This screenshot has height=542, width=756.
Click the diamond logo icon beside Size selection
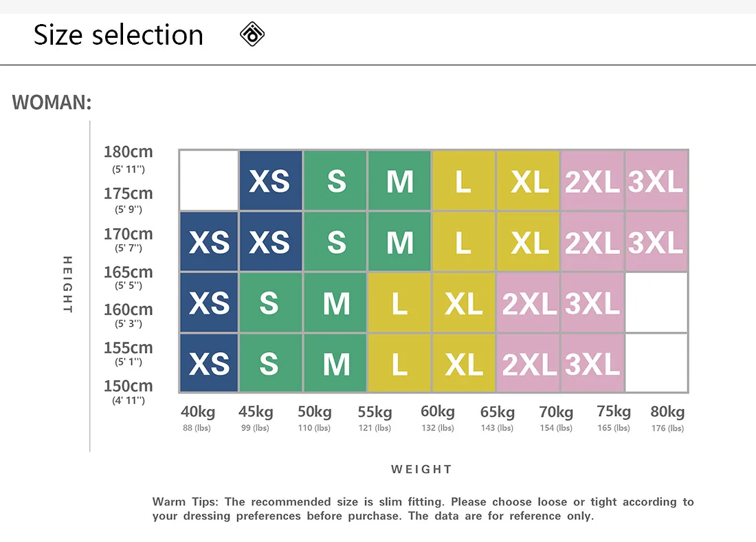click(252, 34)
